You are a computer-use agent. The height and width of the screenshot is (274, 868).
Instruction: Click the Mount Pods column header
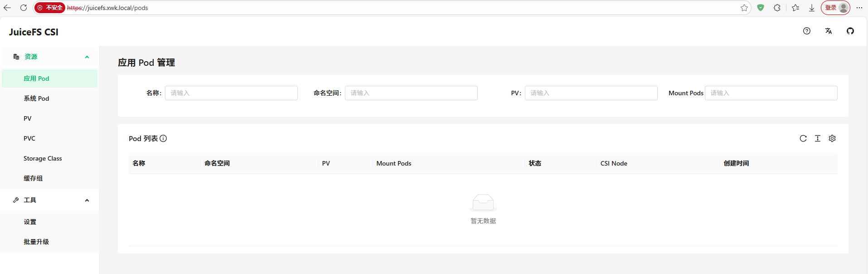tap(449, 163)
